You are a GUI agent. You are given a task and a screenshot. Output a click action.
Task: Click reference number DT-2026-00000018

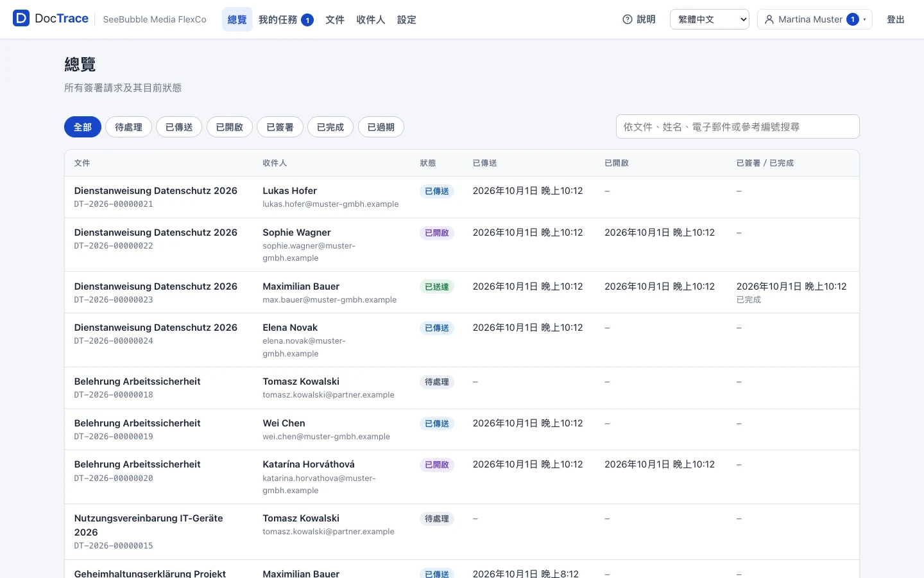114,395
